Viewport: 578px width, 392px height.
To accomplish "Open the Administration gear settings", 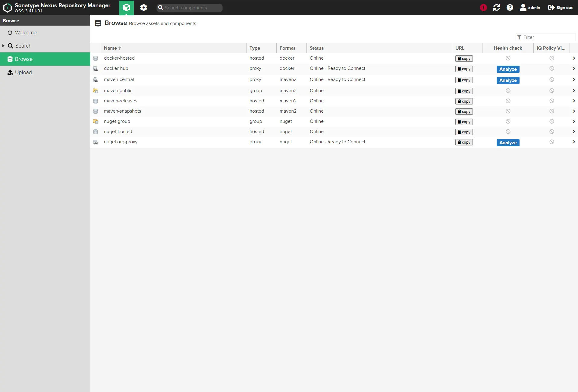I will pos(143,8).
